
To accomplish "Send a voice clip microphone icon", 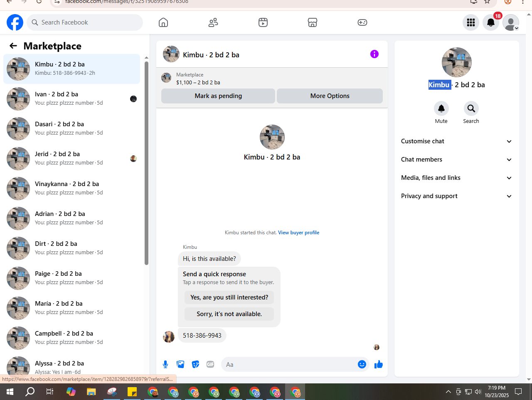I will tap(165, 364).
